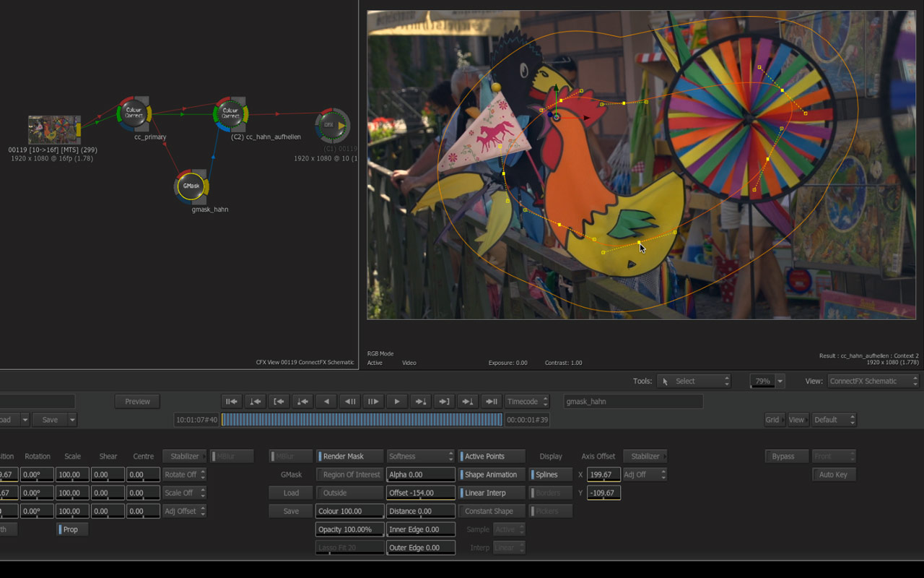The image size is (924, 578).
Task: Click the cc_primary Colour Correct node
Action: (134, 113)
